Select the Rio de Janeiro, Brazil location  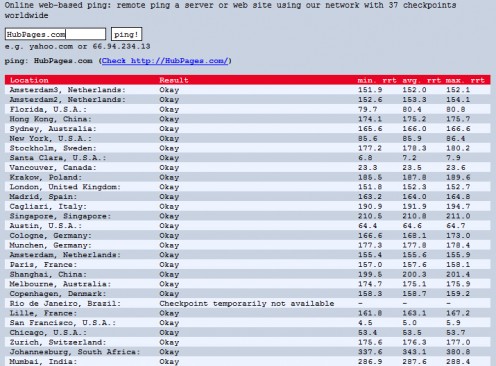(65, 303)
